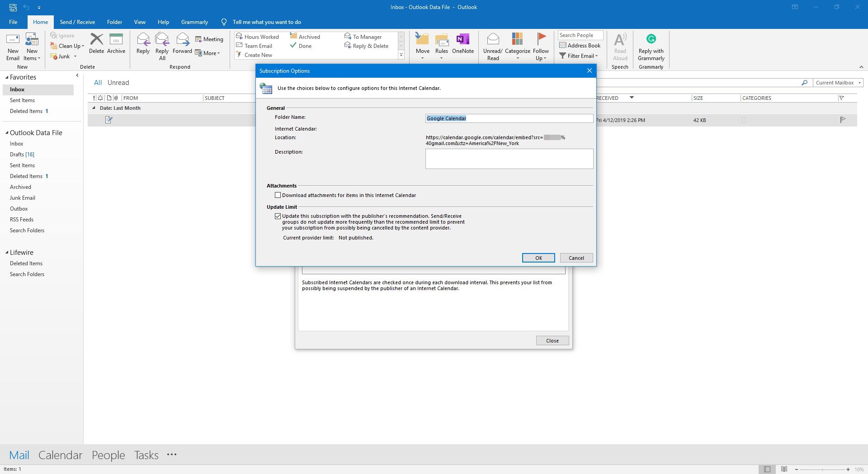Switch to reading view in status bar

coord(784,469)
